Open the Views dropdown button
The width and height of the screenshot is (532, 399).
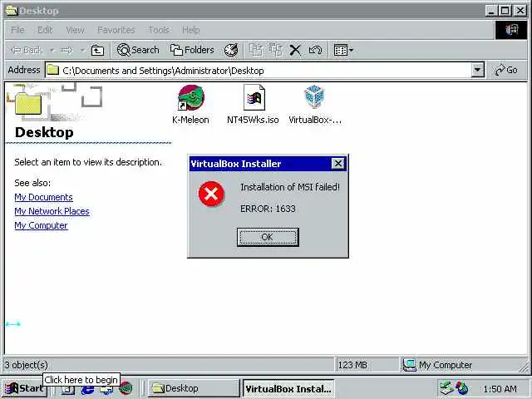(x=343, y=50)
